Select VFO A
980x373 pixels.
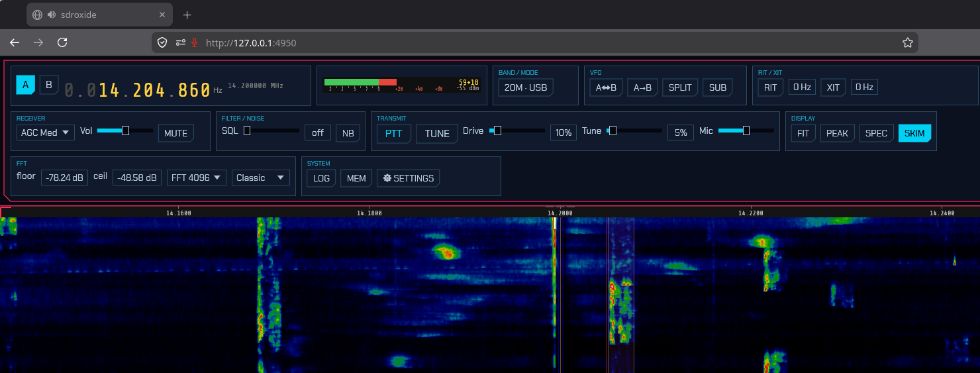[26, 85]
